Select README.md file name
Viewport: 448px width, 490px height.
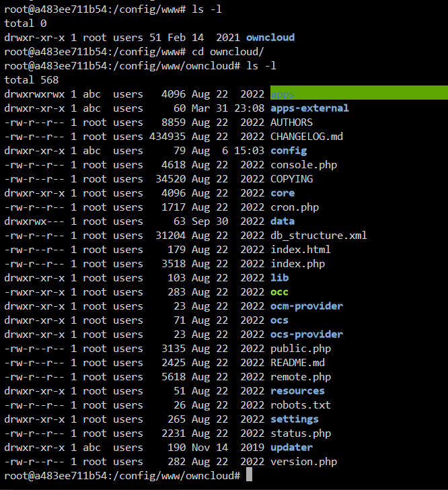pos(298,363)
